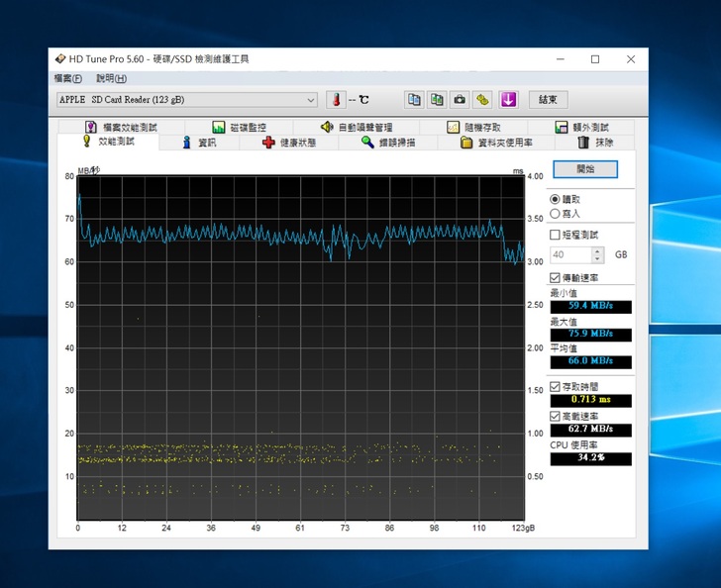This screenshot has width=721, height=588.
Task: Uncheck the 傳輸速率 checkbox
Action: click(x=555, y=278)
